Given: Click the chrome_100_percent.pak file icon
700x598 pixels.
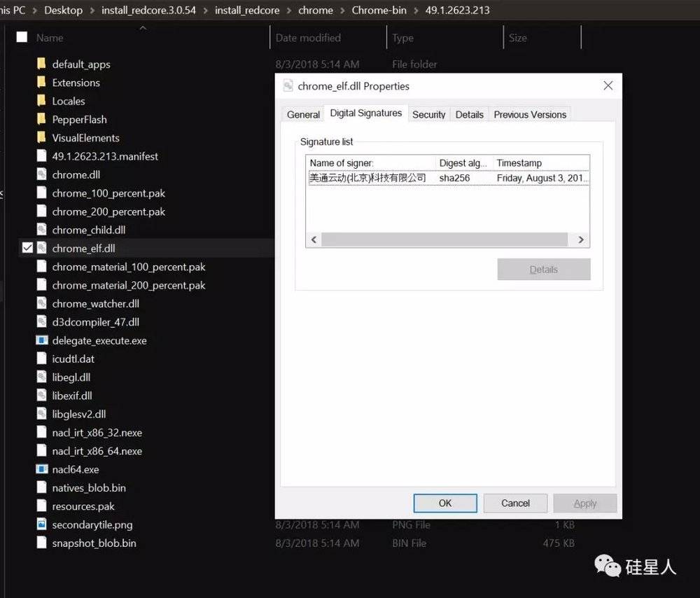Looking at the screenshot, I should click(41, 193).
